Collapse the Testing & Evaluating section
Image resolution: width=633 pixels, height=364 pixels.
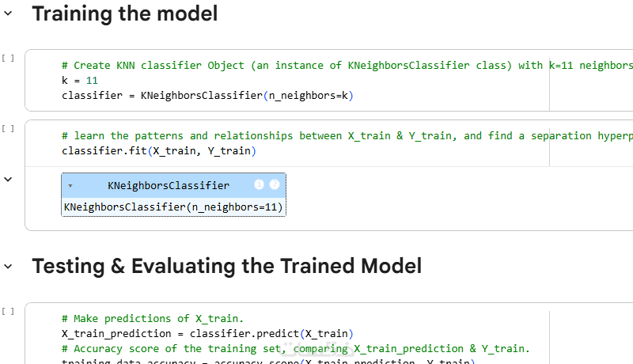[9, 266]
